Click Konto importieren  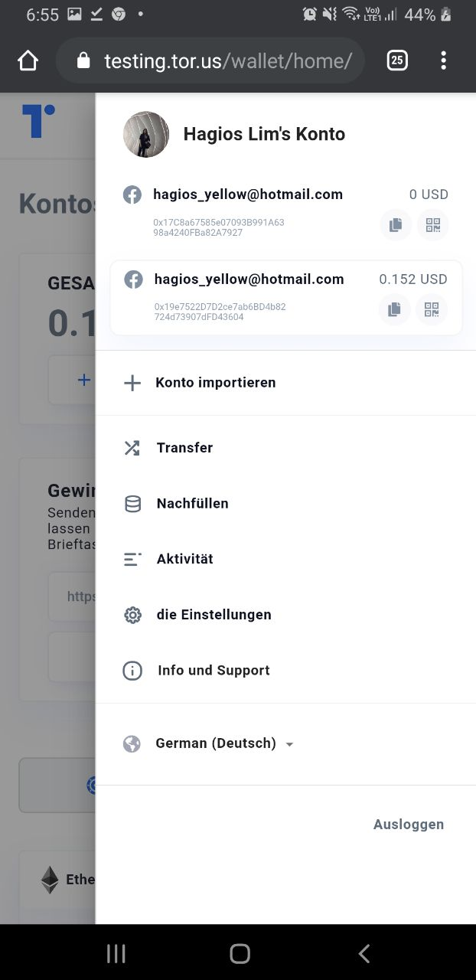pos(215,383)
